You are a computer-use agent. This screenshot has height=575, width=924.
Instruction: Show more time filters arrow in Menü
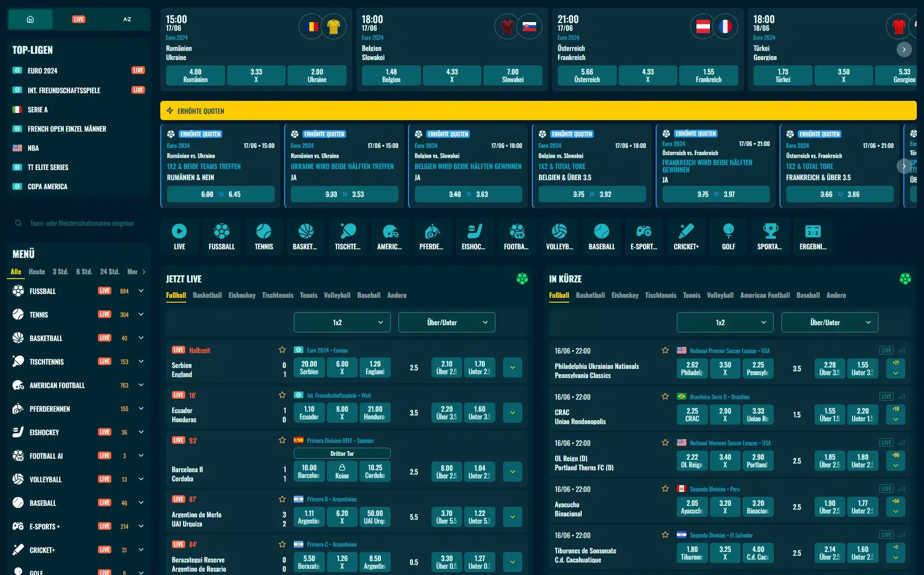pyautogui.click(x=144, y=272)
